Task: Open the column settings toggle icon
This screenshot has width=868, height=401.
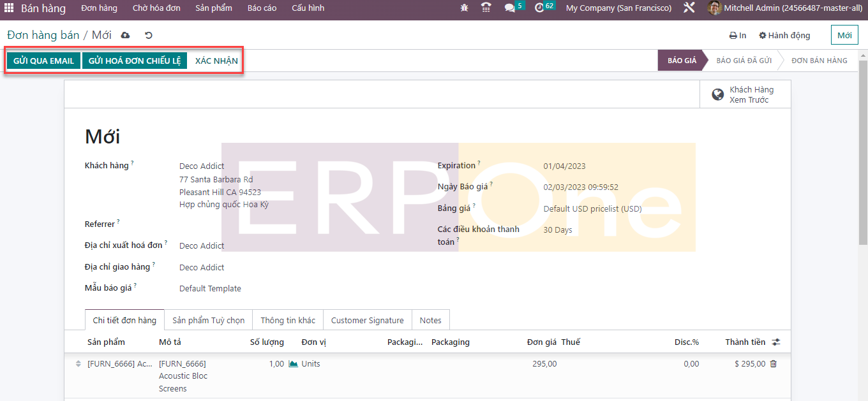Action: point(776,342)
